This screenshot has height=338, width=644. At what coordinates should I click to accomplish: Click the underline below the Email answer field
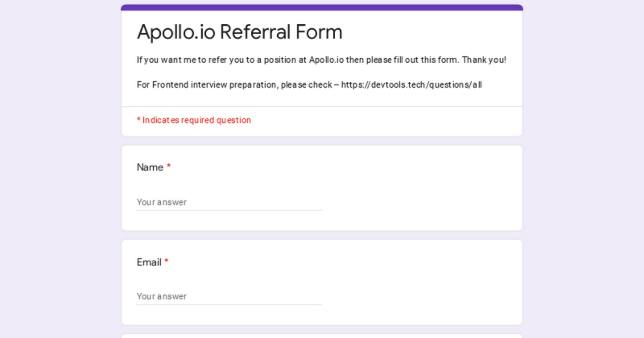pos(229,305)
